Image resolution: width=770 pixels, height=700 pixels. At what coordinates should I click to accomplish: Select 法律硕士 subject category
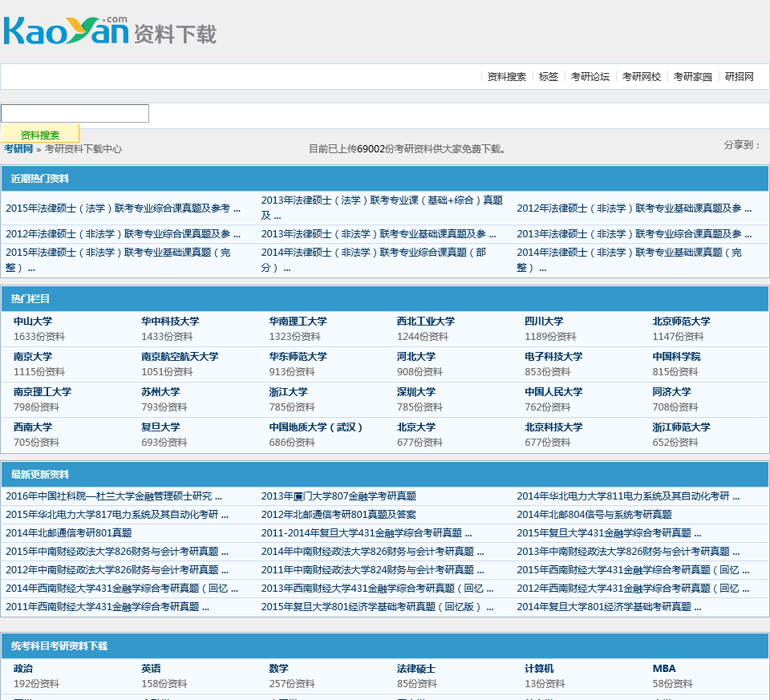pyautogui.click(x=416, y=668)
